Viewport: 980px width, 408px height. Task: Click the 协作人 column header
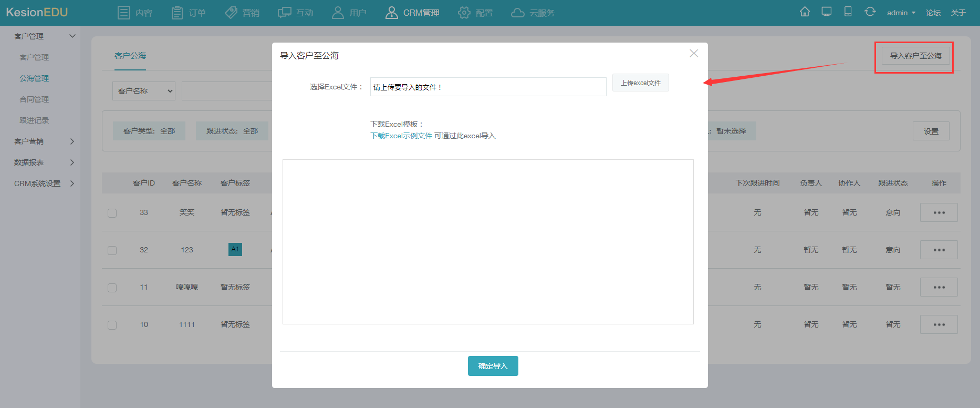pyautogui.click(x=849, y=183)
